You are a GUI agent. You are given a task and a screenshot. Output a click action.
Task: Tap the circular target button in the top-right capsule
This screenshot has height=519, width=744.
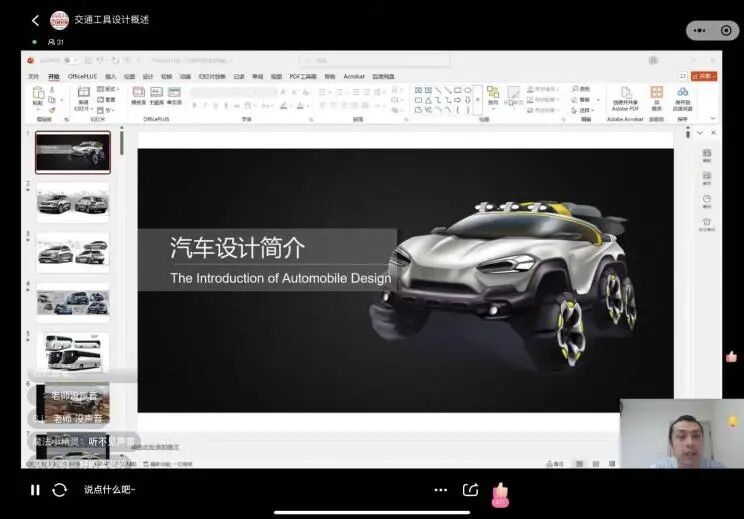tap(726, 30)
